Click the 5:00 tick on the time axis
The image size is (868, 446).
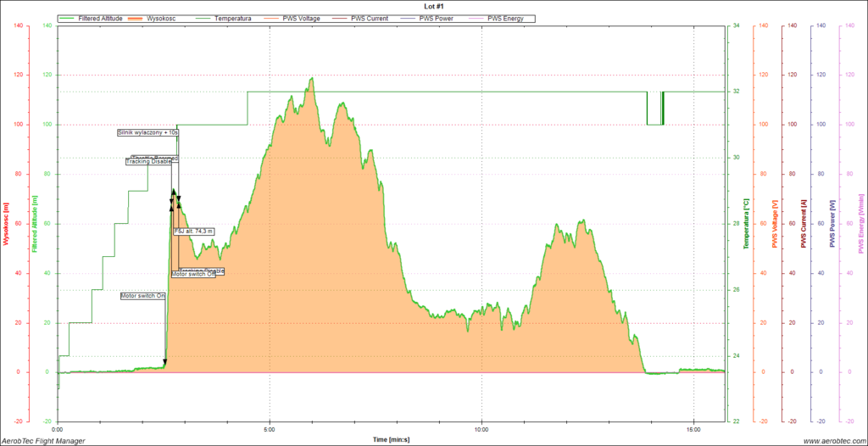[x=270, y=428]
